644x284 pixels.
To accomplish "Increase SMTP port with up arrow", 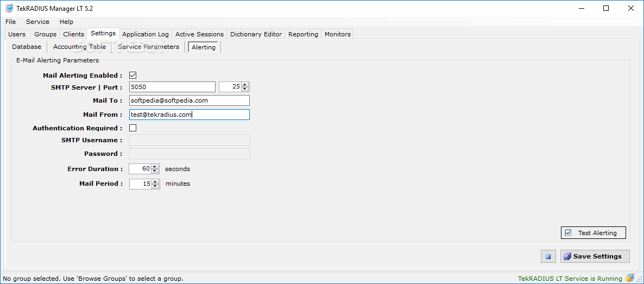I will click(x=245, y=85).
